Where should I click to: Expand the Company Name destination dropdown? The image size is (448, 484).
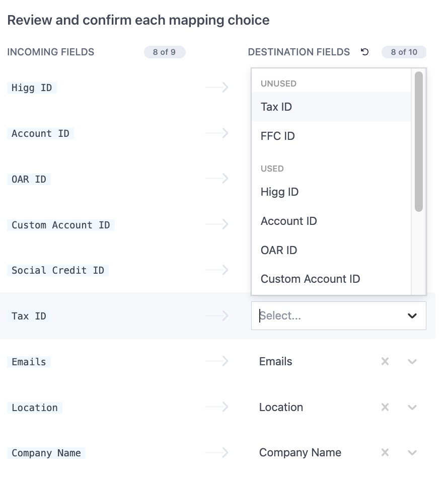click(x=412, y=453)
